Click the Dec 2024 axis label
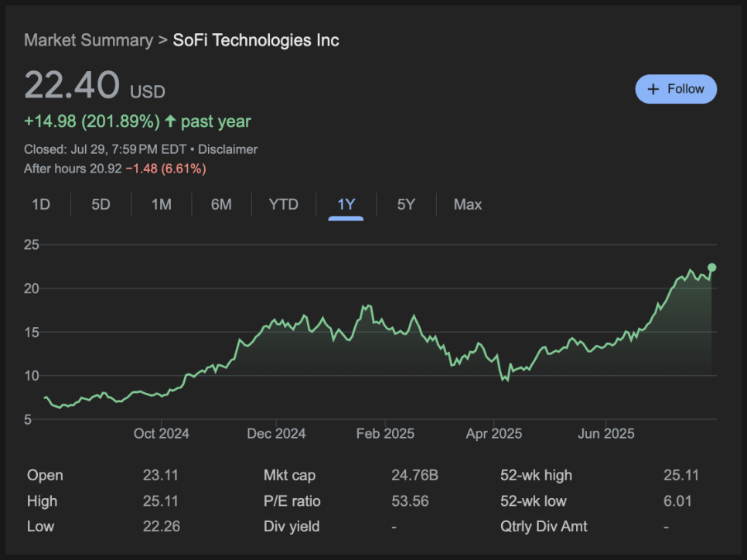The image size is (747, 560). point(276,434)
